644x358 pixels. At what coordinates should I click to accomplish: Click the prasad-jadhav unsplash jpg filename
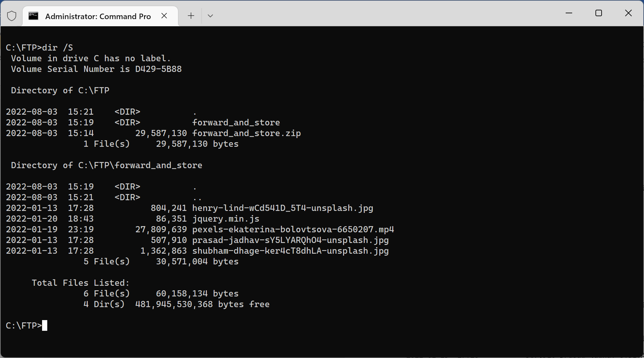tap(290, 240)
